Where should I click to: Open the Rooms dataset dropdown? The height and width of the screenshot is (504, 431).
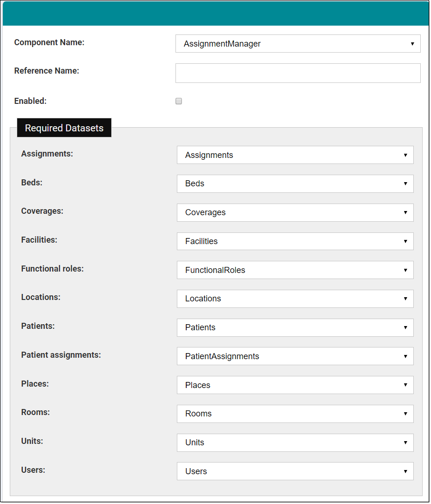[295, 414]
